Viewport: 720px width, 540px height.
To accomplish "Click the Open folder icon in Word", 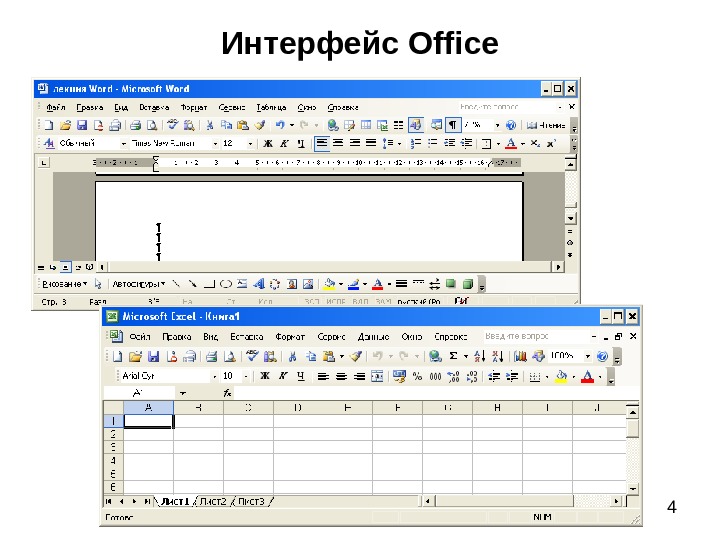I will click(65, 125).
